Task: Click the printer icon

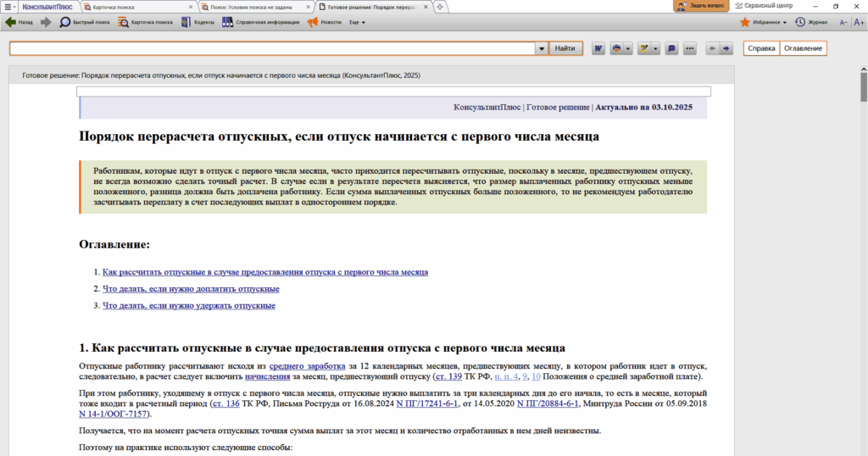Action: pos(616,48)
